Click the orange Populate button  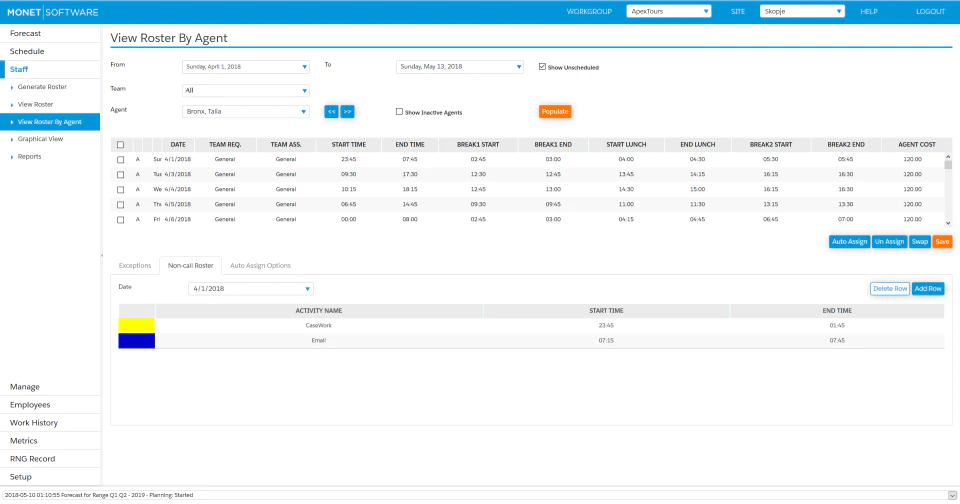pyautogui.click(x=555, y=111)
